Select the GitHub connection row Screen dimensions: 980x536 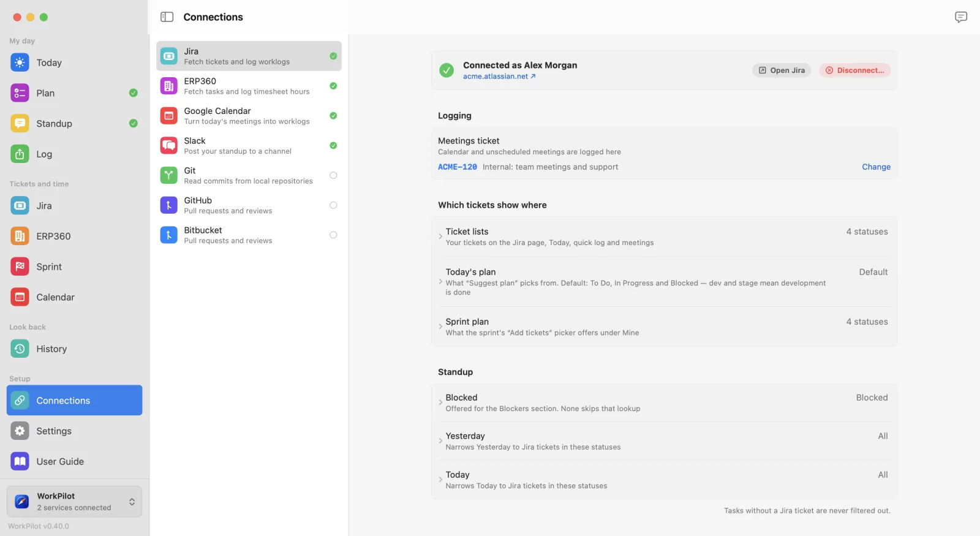click(x=249, y=205)
